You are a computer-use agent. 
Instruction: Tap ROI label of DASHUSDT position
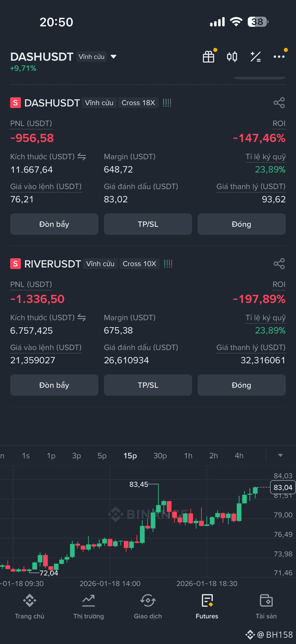(279, 123)
